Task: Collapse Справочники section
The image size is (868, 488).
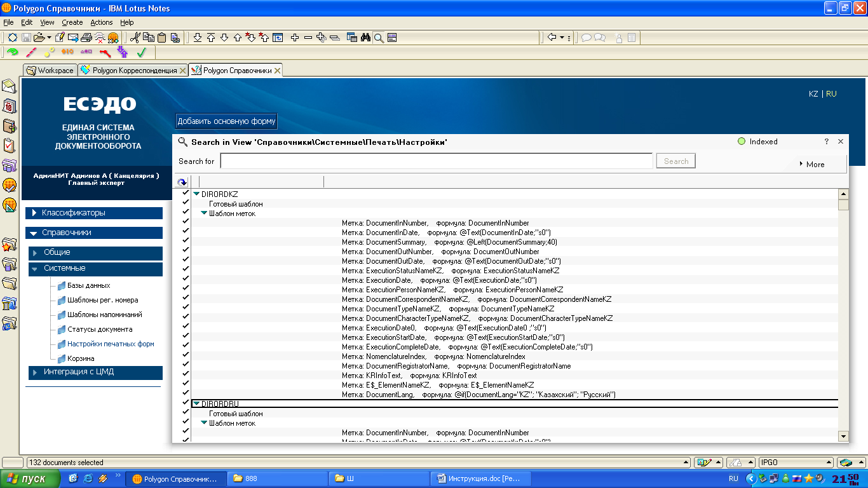Action: (94, 233)
